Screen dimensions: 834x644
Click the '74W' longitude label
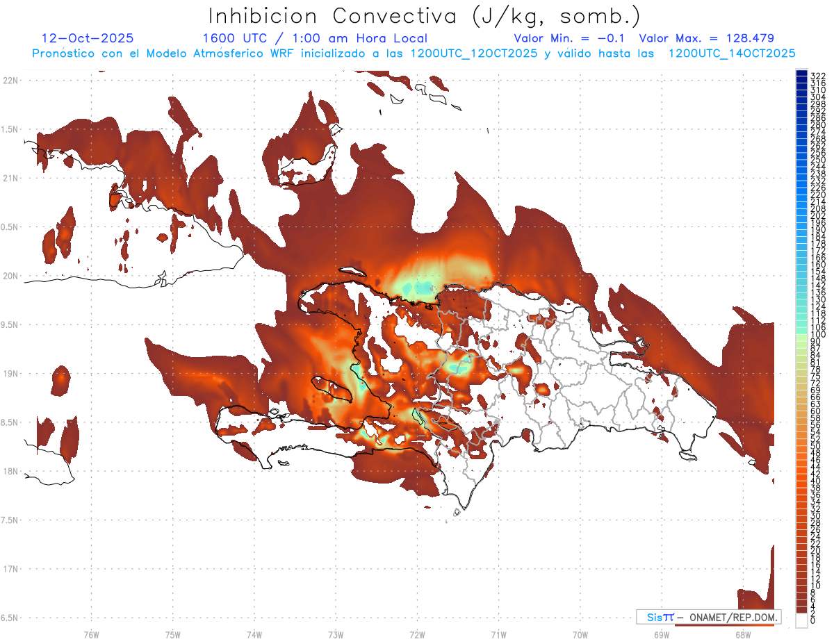pos(254,634)
